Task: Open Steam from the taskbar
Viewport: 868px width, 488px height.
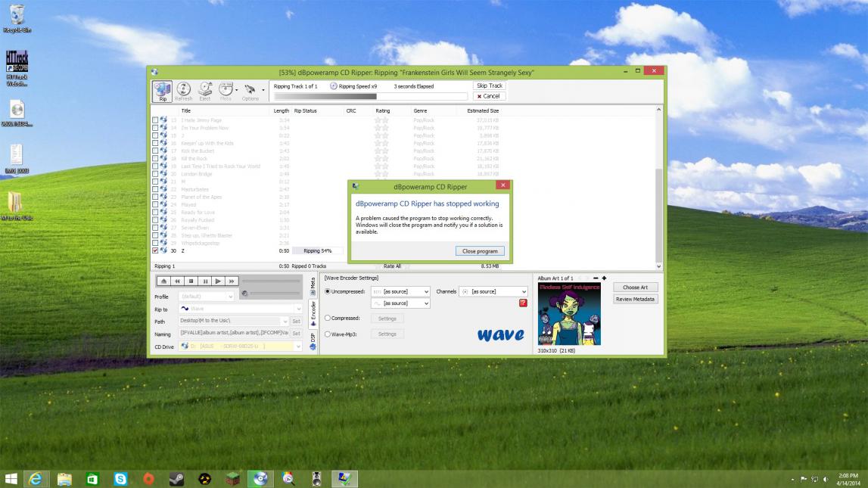Action: (176, 478)
